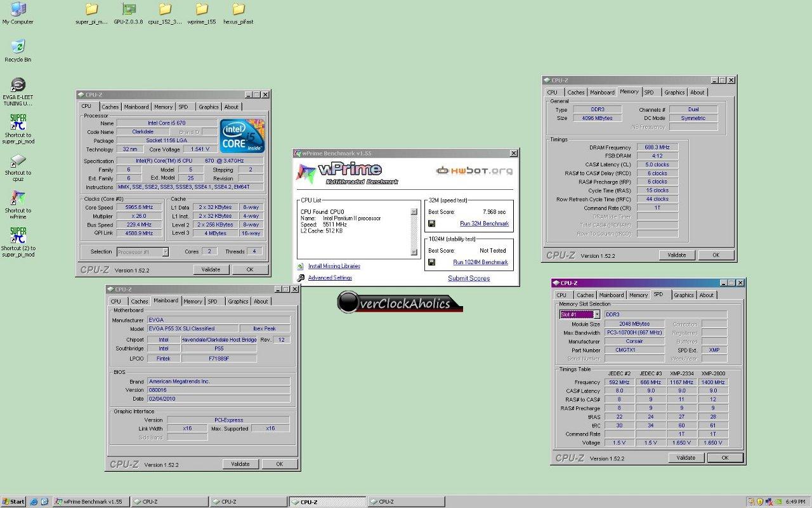
Task: Click the XMP-2800 timings column header
Action: pyautogui.click(x=713, y=373)
